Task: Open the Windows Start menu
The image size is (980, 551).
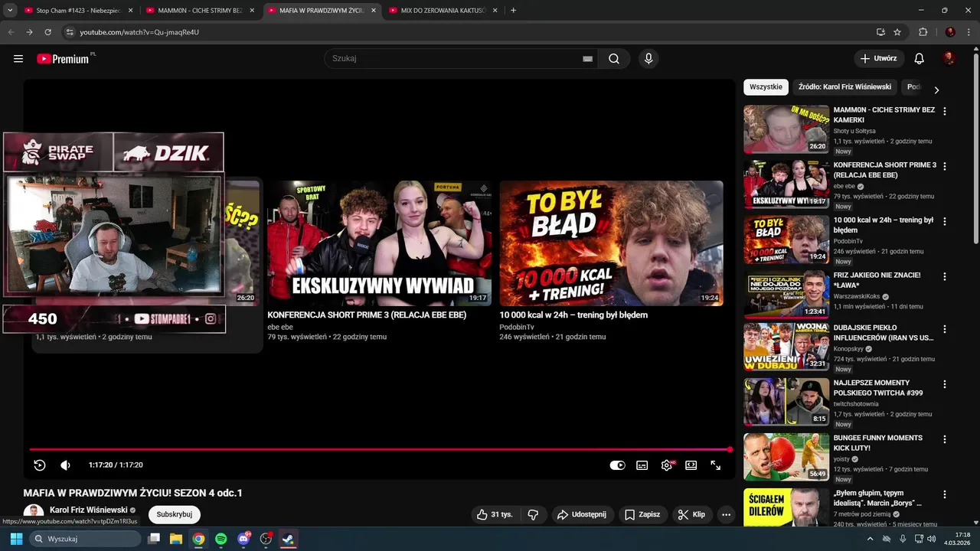Action: pos(16,539)
